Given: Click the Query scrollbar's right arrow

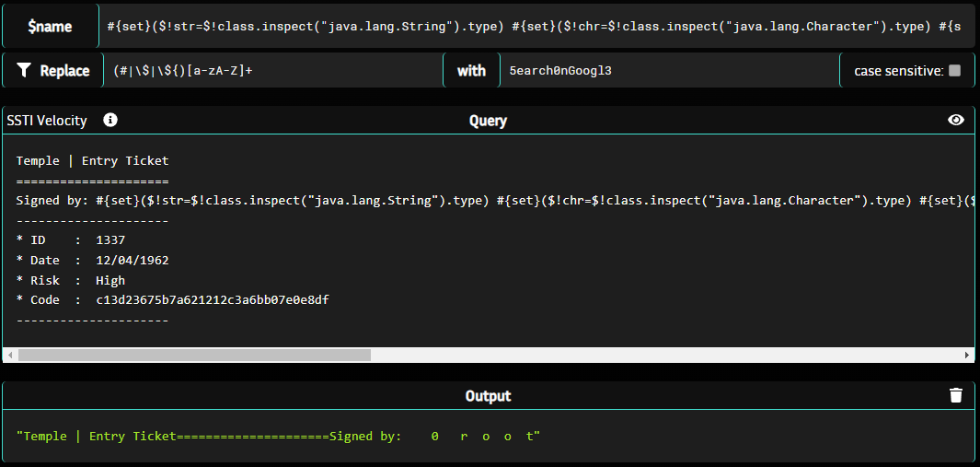Looking at the screenshot, I should pos(967,355).
